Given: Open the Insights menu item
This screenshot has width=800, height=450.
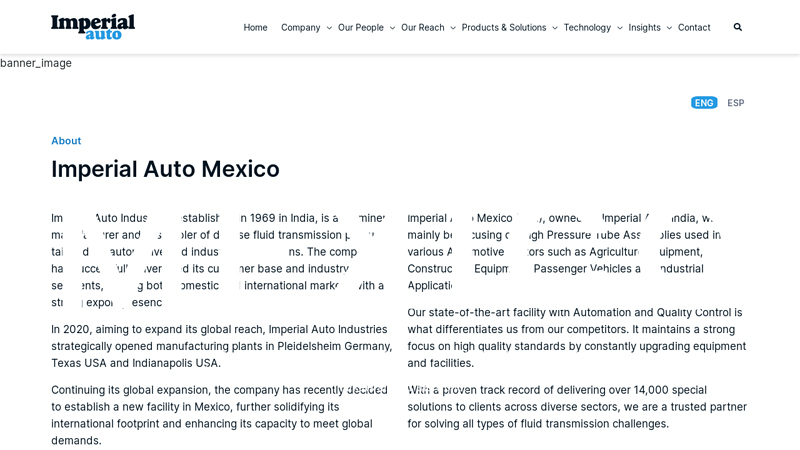Looking at the screenshot, I should (644, 28).
